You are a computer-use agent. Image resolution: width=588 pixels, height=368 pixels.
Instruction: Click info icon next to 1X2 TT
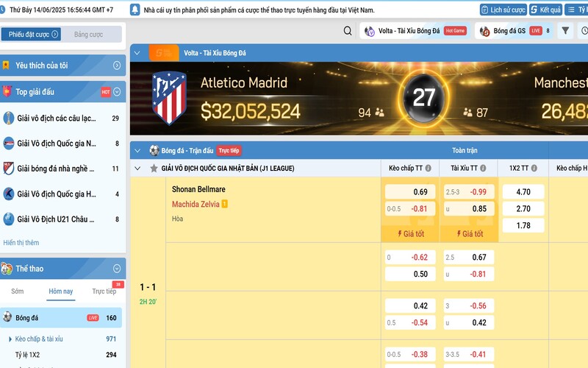click(534, 169)
